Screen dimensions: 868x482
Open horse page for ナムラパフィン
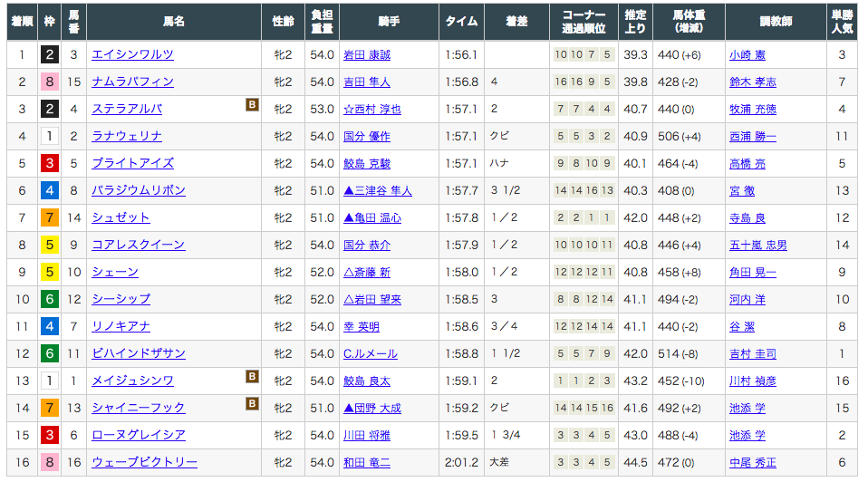pos(132,82)
